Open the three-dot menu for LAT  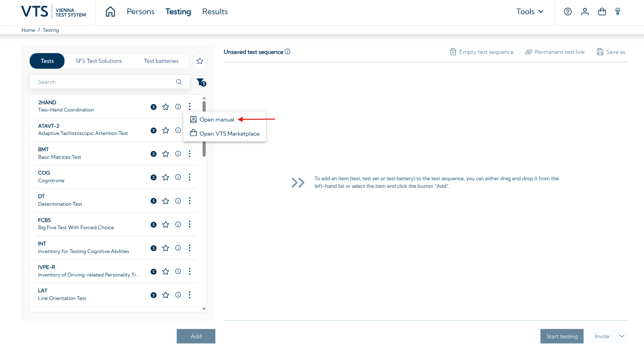click(189, 295)
